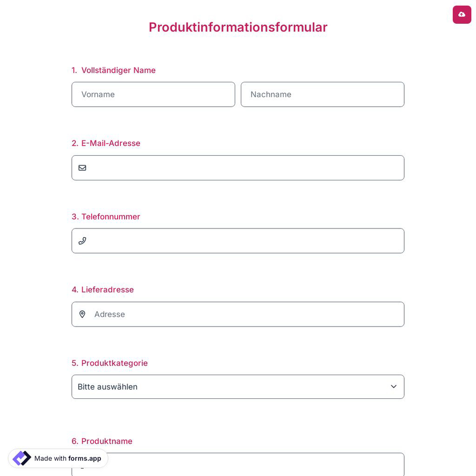The image size is (476, 476).
Task: Select the Nachname input field
Action: tap(322, 94)
